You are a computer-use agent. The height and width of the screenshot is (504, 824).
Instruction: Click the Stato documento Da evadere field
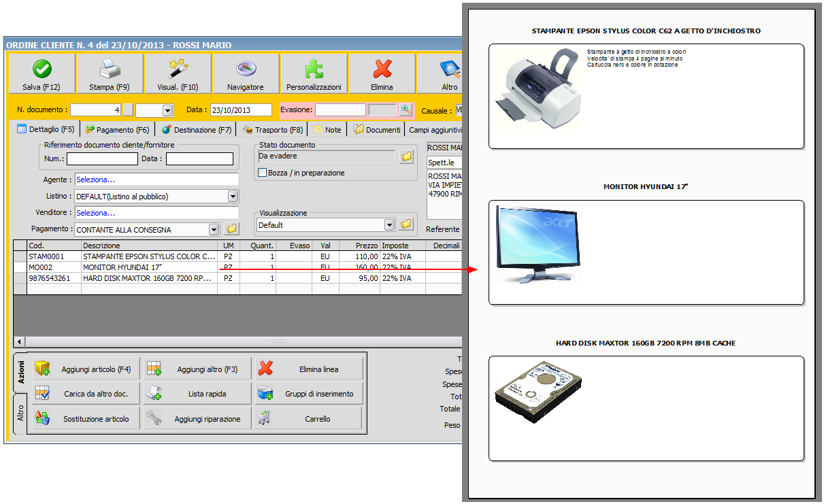click(x=327, y=156)
